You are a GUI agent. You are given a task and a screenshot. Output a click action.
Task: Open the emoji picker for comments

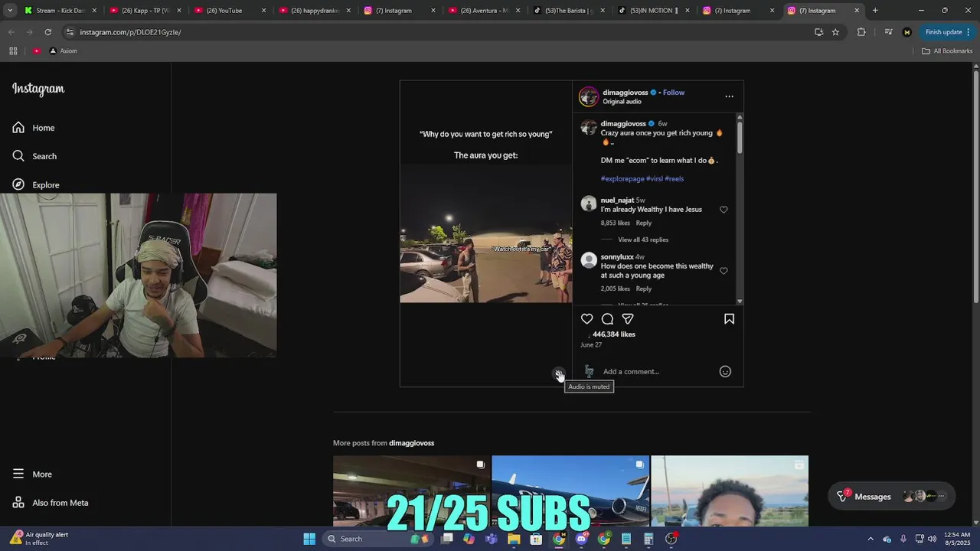coord(725,372)
